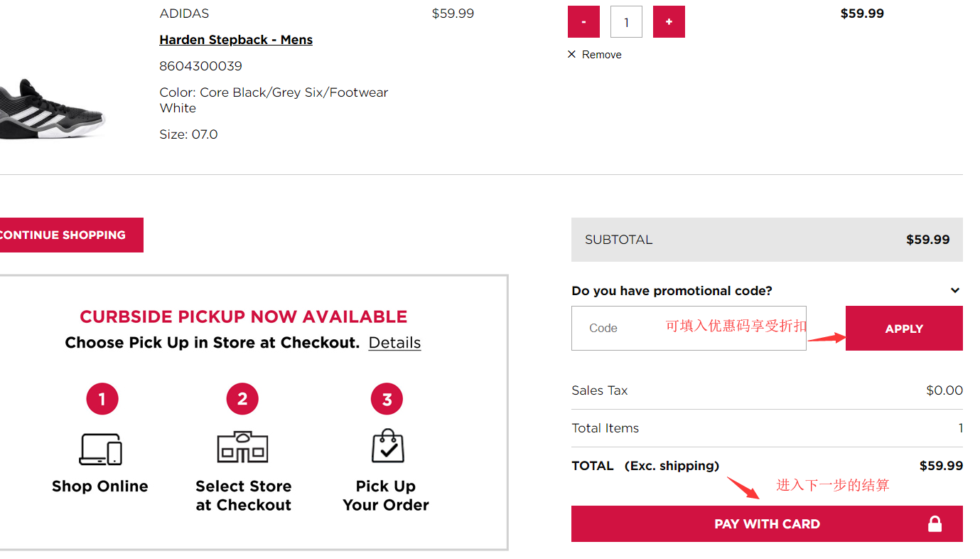980x559 pixels.
Task: Click the minus quantity button
Action: tap(583, 22)
